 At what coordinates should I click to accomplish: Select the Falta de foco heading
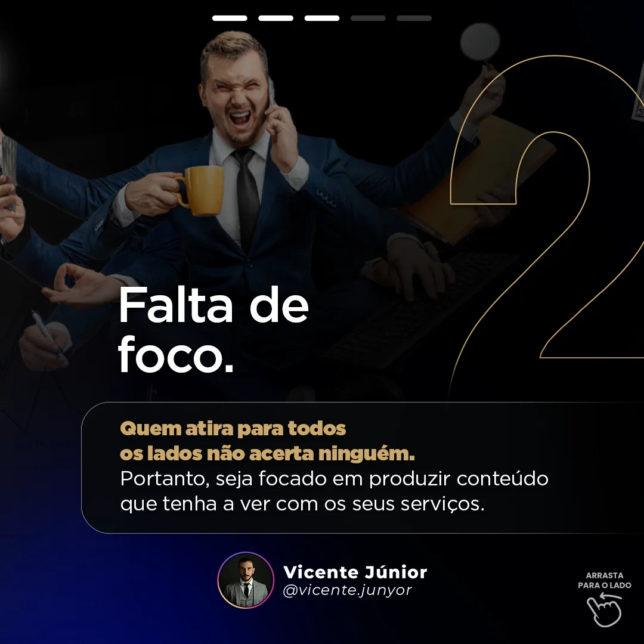tap(213, 329)
